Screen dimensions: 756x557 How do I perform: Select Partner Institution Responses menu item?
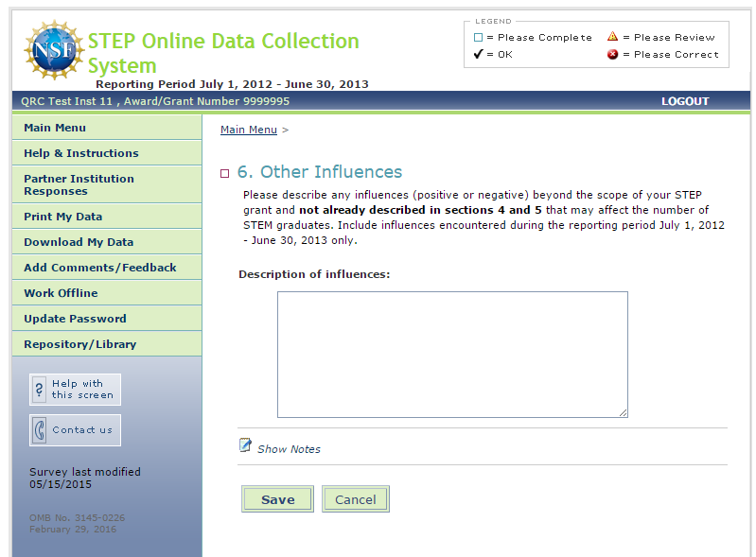(107, 185)
